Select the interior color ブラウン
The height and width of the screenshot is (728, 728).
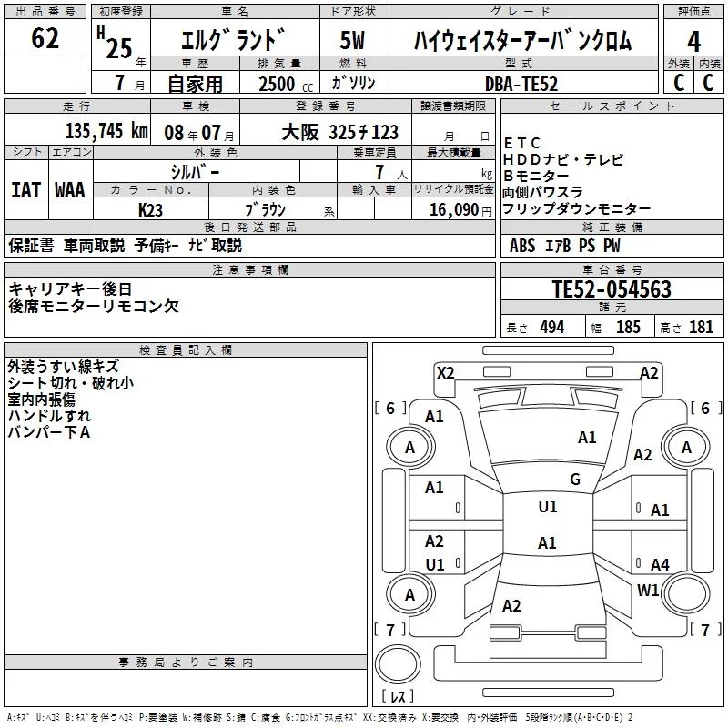(x=265, y=210)
